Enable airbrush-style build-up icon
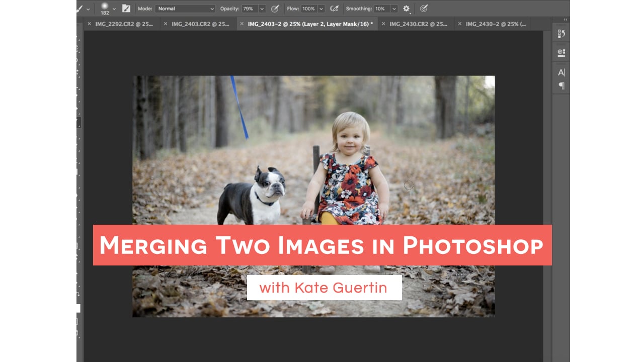 (x=334, y=9)
